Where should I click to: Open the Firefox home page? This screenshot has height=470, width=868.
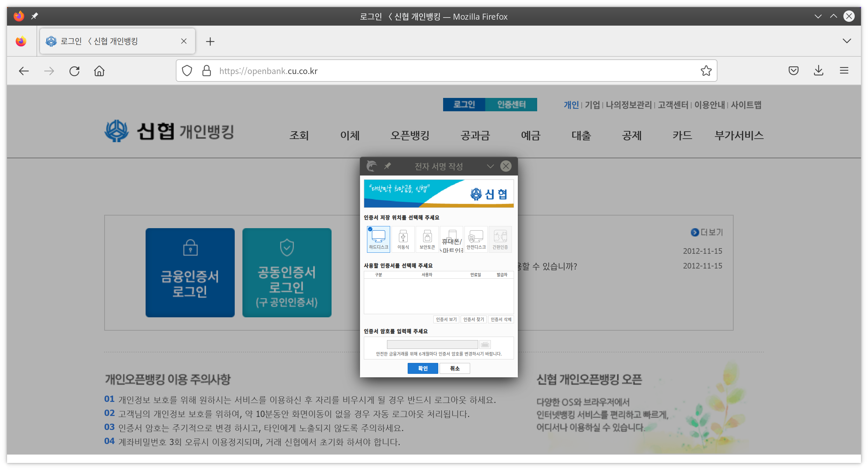tap(99, 71)
